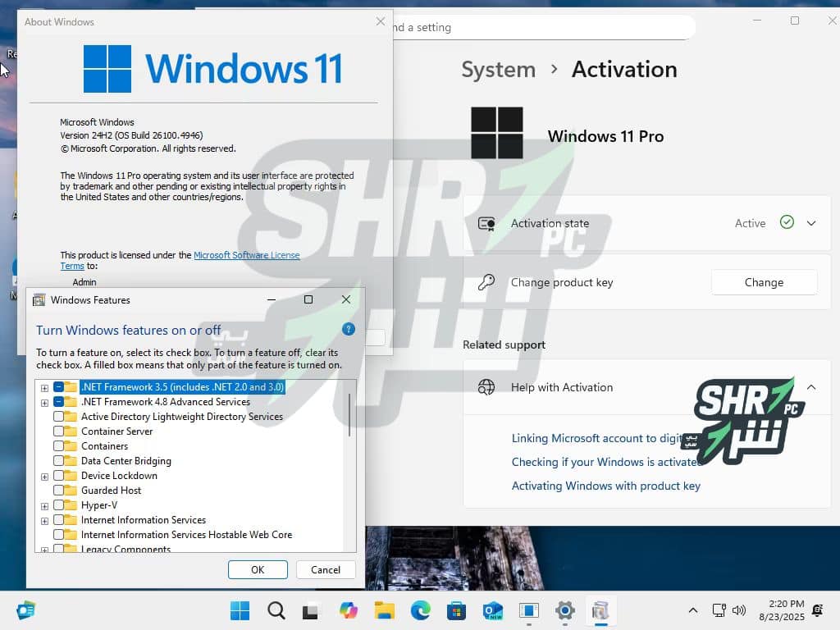Enable the Internet Information Services checkbox

click(59, 519)
